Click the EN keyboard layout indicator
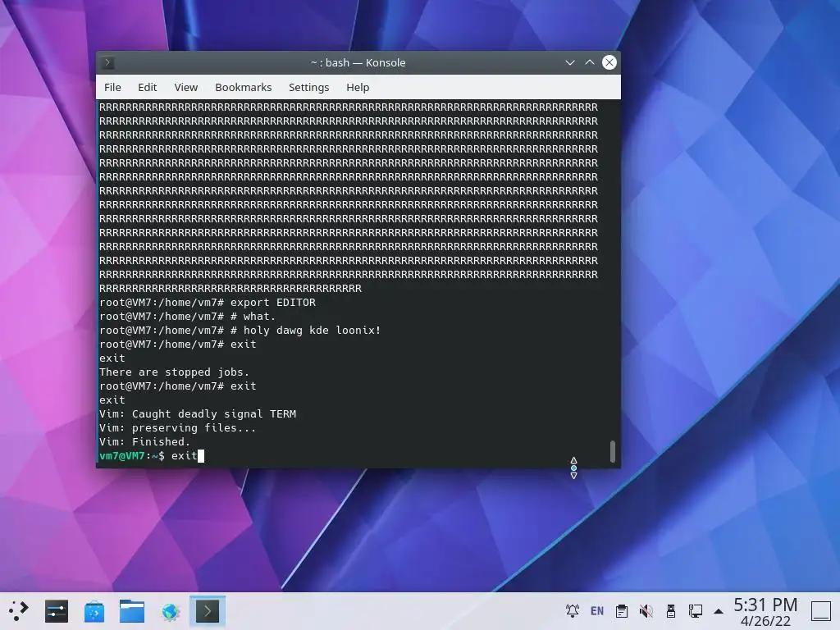Viewport: 840px width, 630px height. 597,610
